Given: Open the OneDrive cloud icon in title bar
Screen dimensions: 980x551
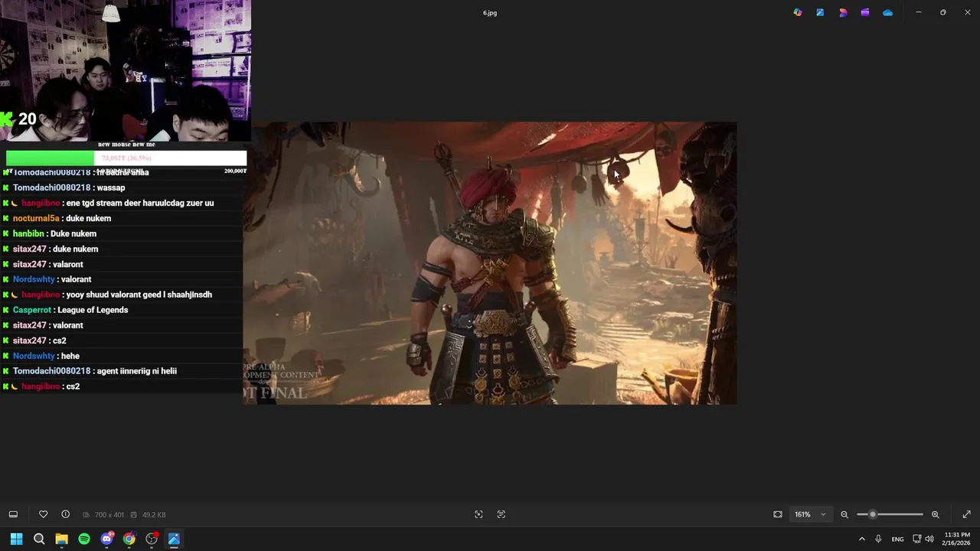Looking at the screenshot, I should click(x=888, y=12).
